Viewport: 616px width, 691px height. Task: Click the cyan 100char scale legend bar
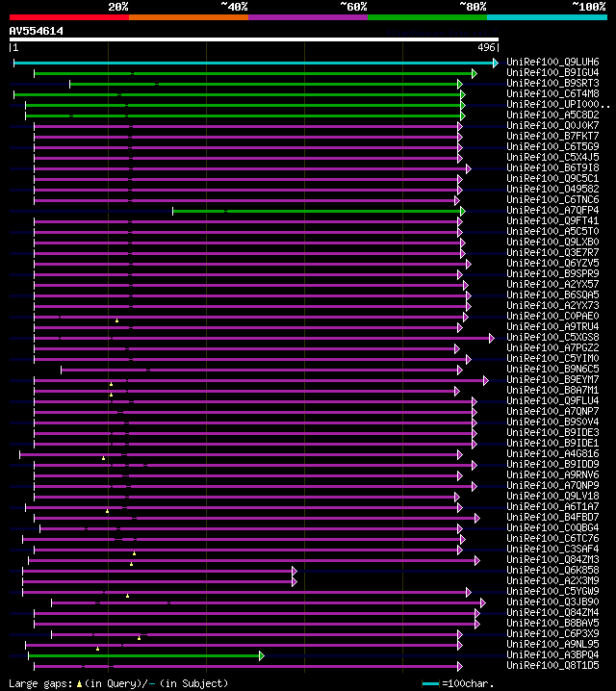(x=430, y=684)
